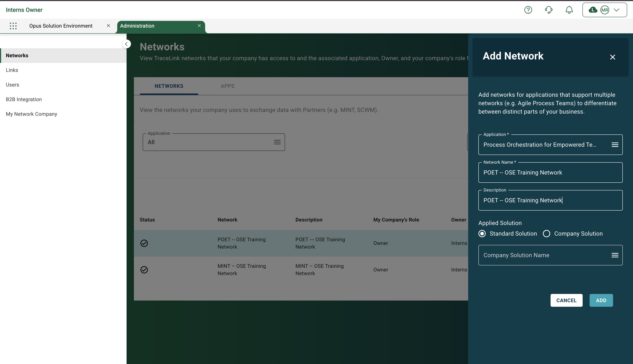Open the notifications bell icon
Screen dimensions: 633x364
pos(569,10)
